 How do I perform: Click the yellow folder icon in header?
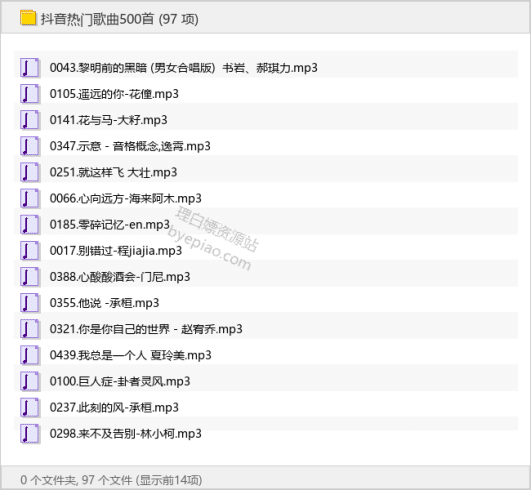tap(28, 18)
